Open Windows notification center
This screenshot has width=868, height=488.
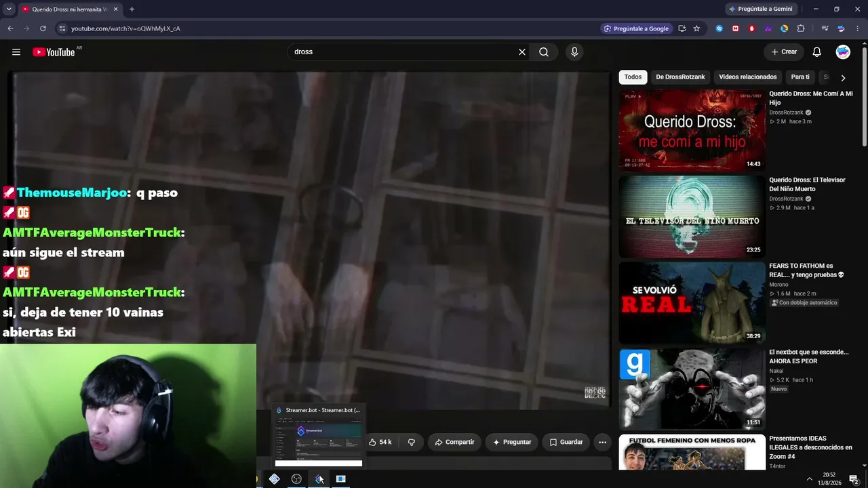pos(854,479)
